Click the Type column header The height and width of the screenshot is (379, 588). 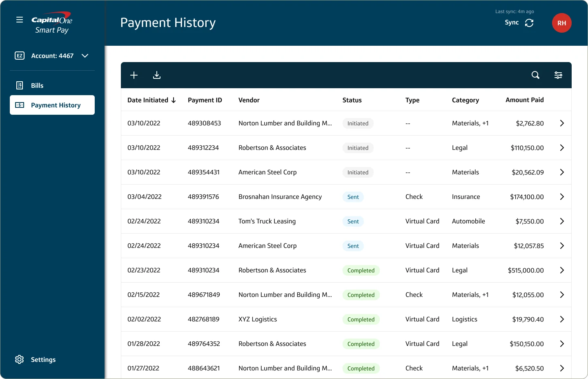pos(412,100)
